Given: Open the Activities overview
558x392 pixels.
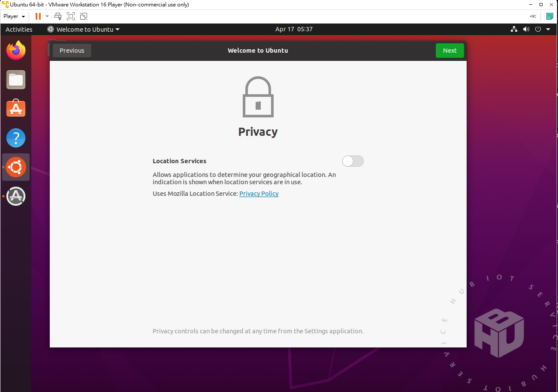Looking at the screenshot, I should point(19,29).
